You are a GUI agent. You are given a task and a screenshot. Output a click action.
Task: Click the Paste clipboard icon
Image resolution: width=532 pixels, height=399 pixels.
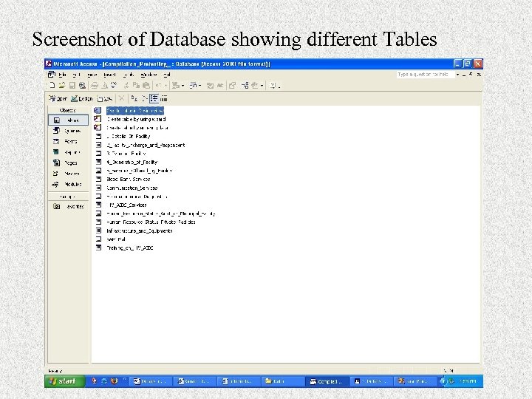pyautogui.click(x=146, y=85)
